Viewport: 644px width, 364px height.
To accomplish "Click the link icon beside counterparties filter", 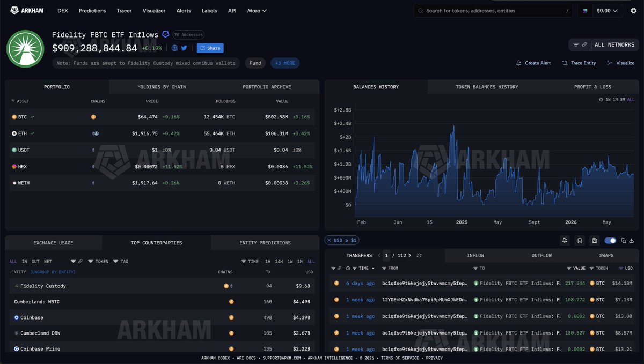I will click(x=80, y=262).
